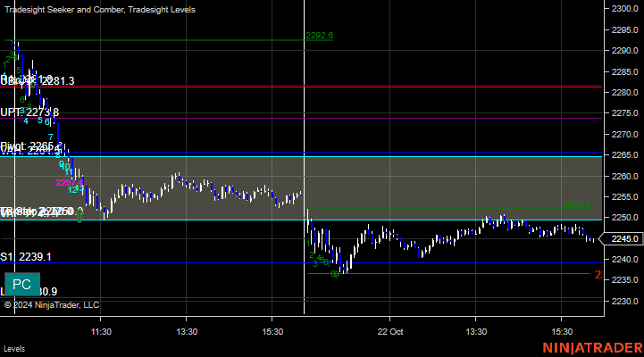
Task: Select the green 2292.6 level label
Action: (319, 36)
